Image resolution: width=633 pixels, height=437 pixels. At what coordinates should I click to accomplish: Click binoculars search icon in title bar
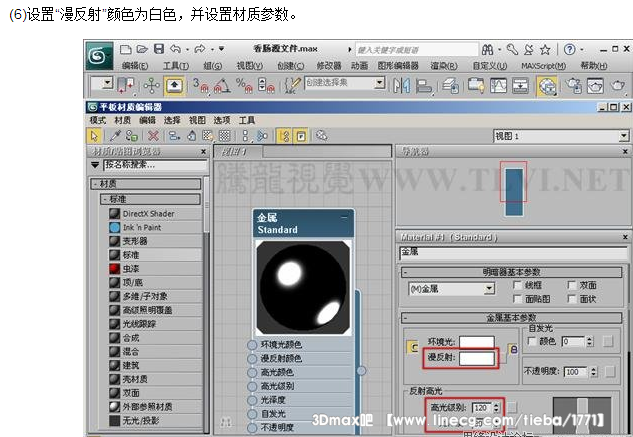tap(488, 50)
